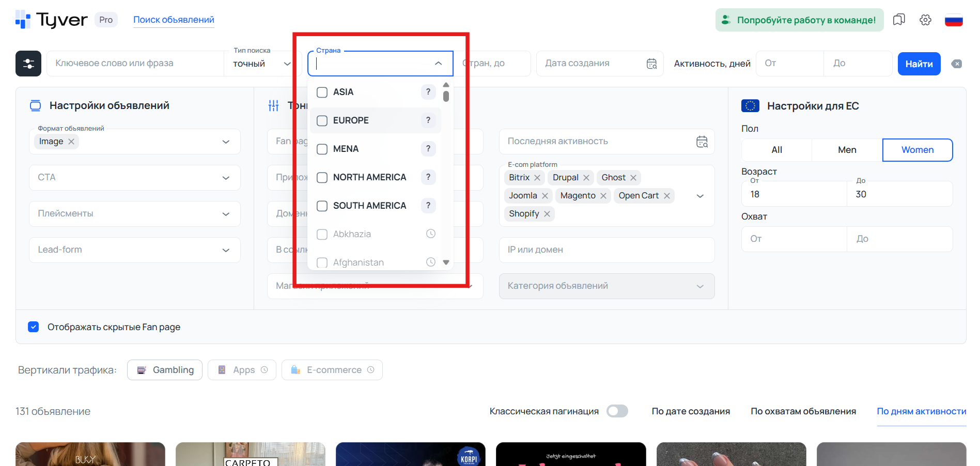The width and height of the screenshot is (980, 466).
Task: Click the filter settings icon button
Action: pos(28,64)
